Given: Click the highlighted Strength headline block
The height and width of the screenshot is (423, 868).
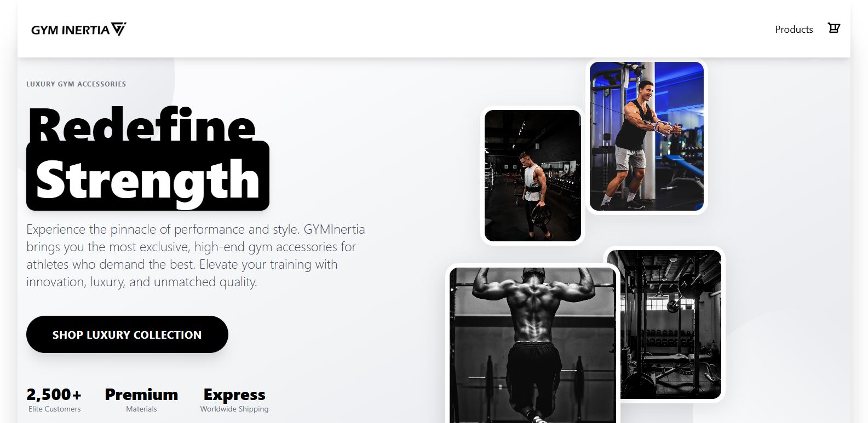Looking at the screenshot, I should point(148,176).
